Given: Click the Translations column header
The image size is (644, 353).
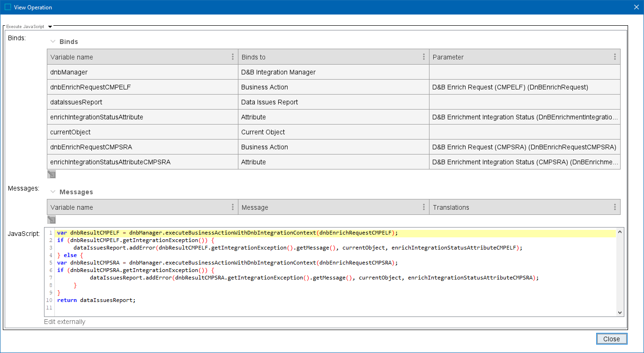Looking at the screenshot, I should click(x=525, y=207).
